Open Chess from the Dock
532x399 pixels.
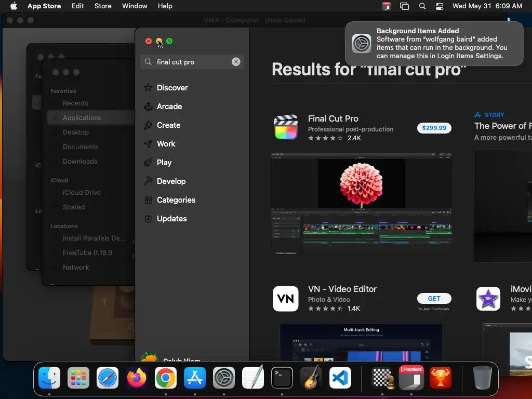382,377
